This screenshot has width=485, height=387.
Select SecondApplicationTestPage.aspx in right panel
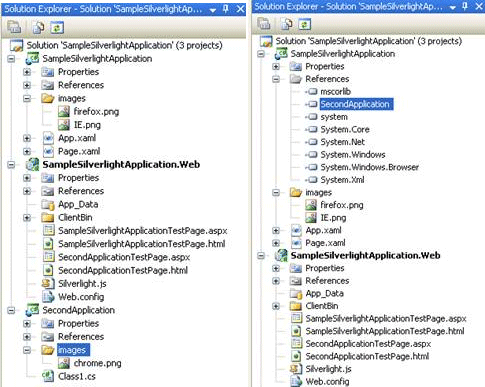click(x=368, y=344)
